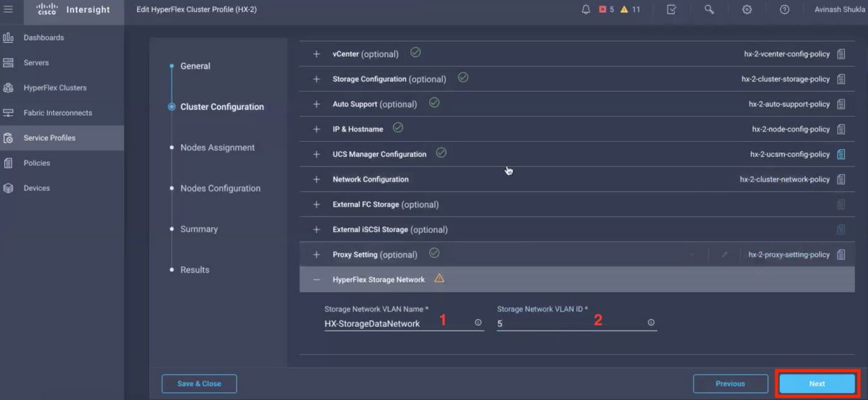Click into Storage Network VLAN ID field

[x=577, y=323]
